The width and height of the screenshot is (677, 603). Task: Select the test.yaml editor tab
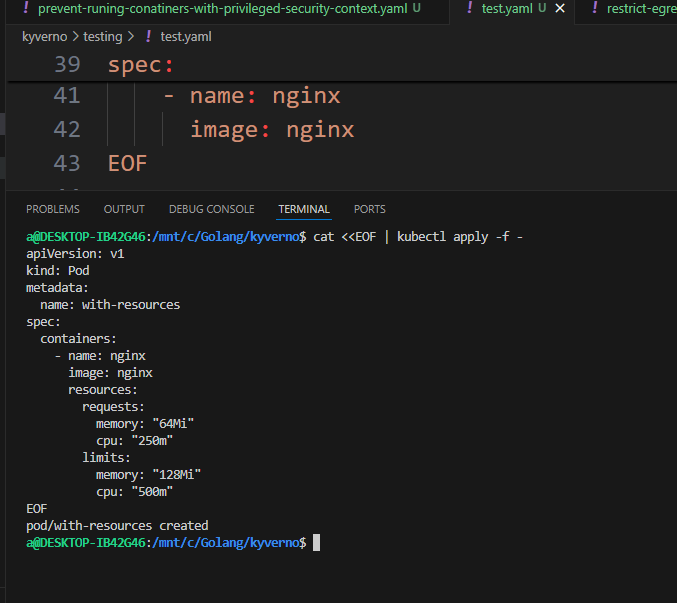507,8
